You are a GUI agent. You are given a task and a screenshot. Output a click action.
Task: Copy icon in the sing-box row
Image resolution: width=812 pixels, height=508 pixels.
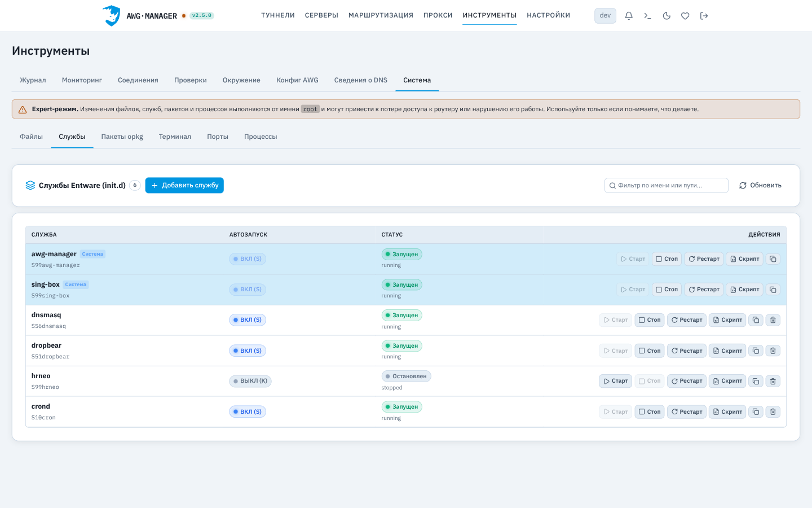click(773, 290)
